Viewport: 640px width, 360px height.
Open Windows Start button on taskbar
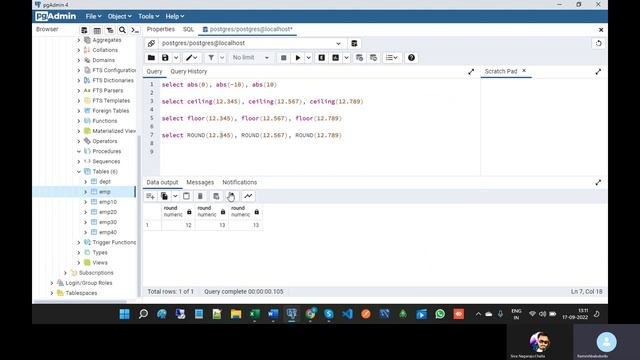click(124, 314)
